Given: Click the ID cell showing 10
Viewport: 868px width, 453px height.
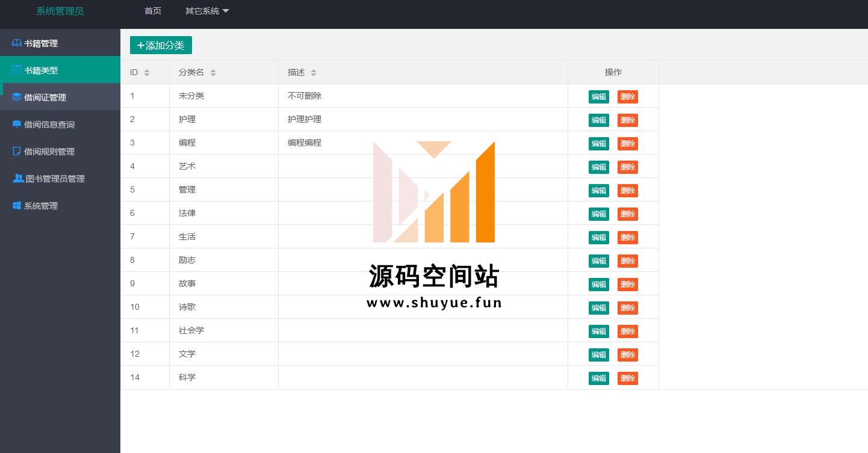Looking at the screenshot, I should (145, 307).
